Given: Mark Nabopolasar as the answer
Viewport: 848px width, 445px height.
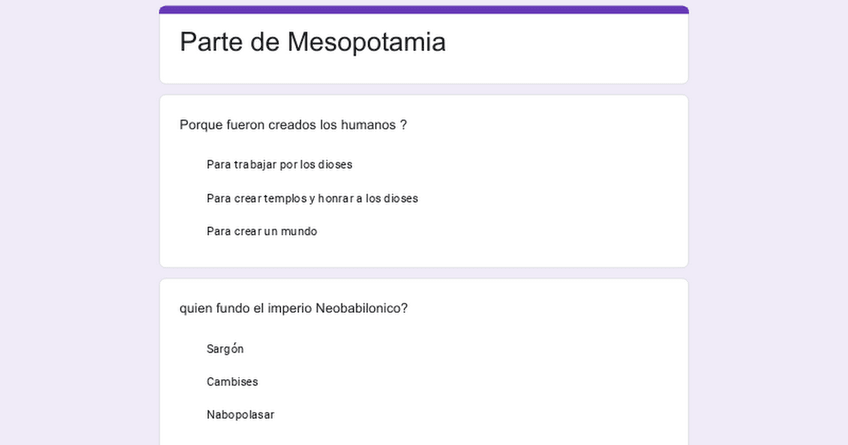Looking at the screenshot, I should tap(240, 415).
